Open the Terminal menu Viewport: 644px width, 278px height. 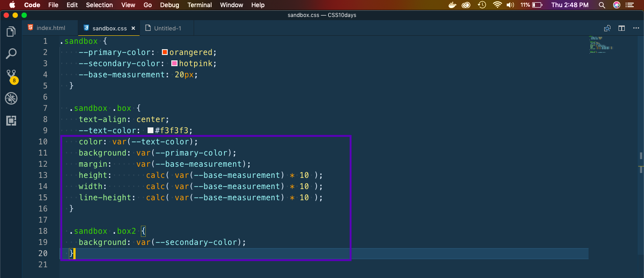199,5
